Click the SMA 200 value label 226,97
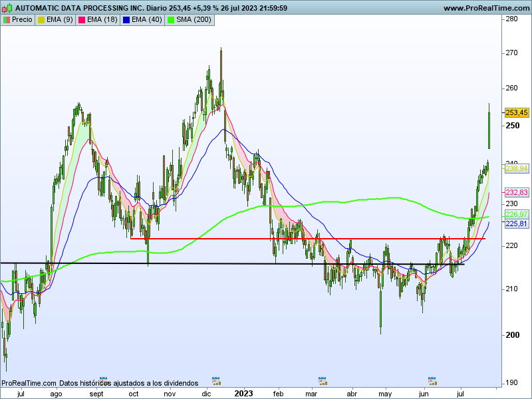Screen dimensions: 532x399 (517, 214)
